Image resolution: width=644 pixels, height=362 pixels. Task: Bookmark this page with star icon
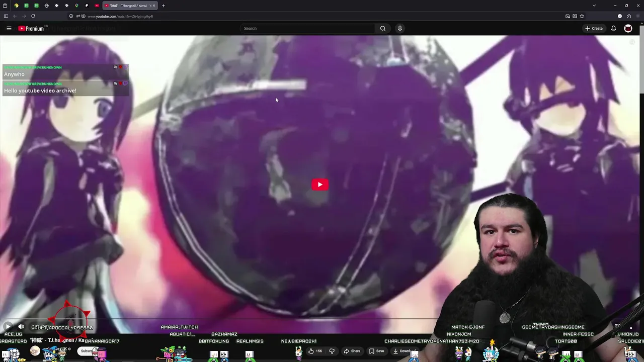pyautogui.click(x=582, y=16)
